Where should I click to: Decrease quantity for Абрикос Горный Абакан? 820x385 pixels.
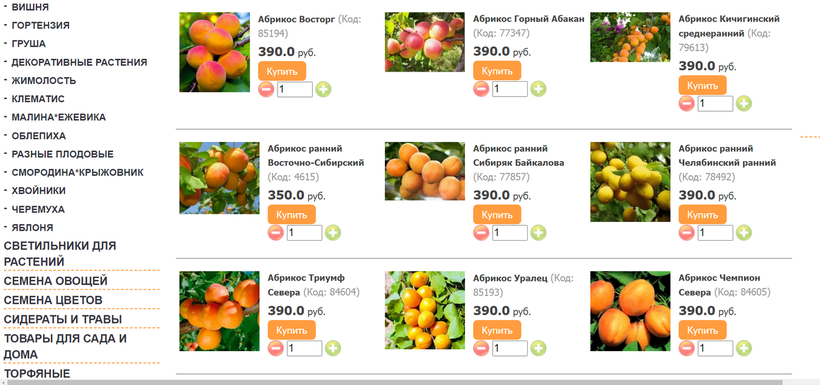481,89
